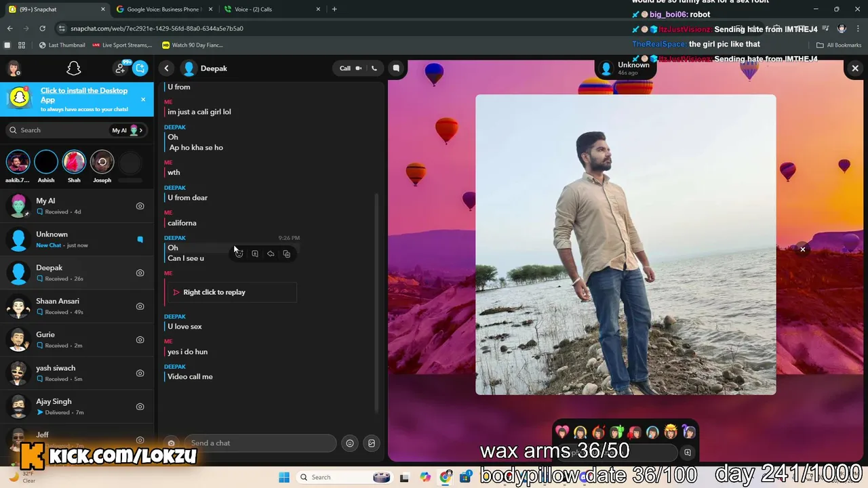
Task: Click the Call button label in chat header
Action: point(345,68)
